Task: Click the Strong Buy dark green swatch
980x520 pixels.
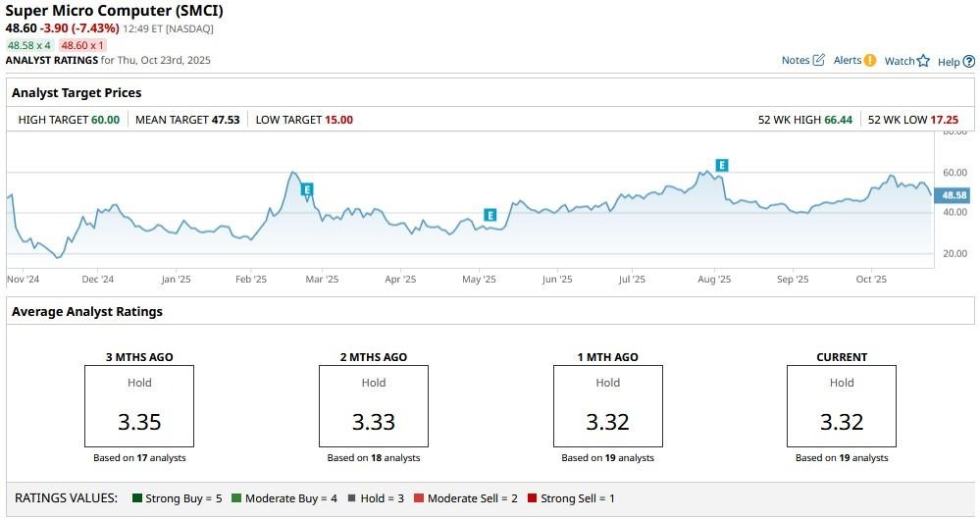Action: (137, 498)
